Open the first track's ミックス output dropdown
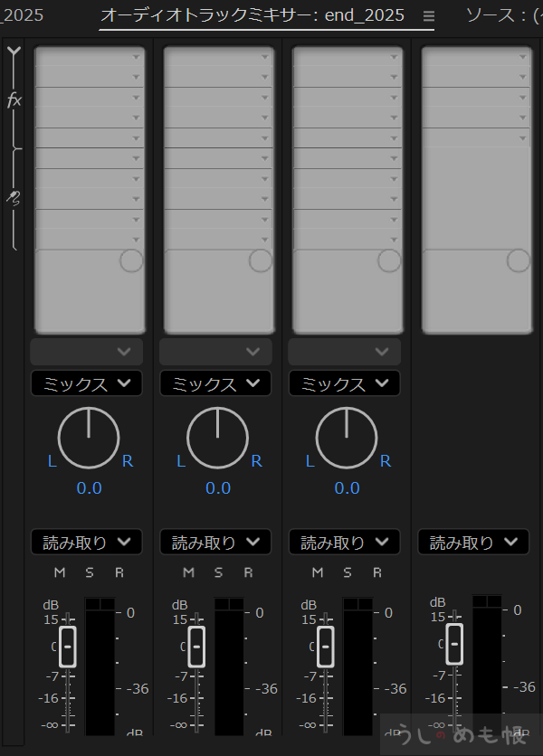Image resolution: width=543 pixels, height=756 pixels. (87, 383)
